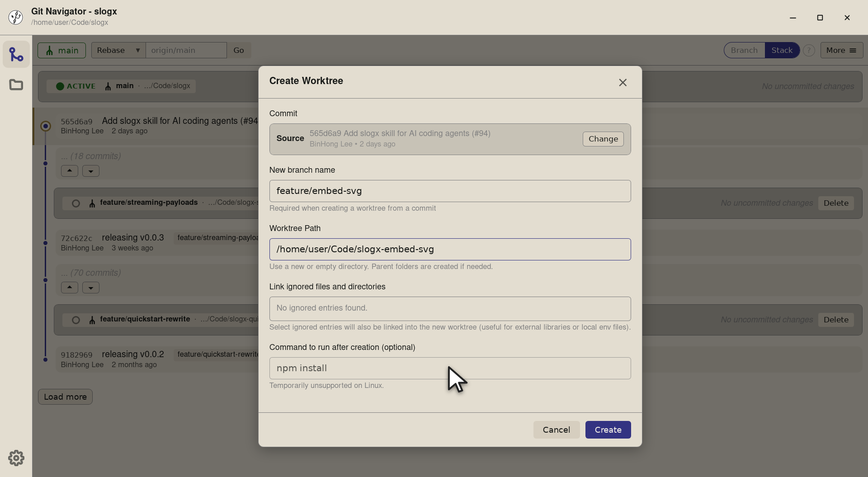This screenshot has width=868, height=477.
Task: Minimize the Git Navigator window
Action: tap(793, 18)
